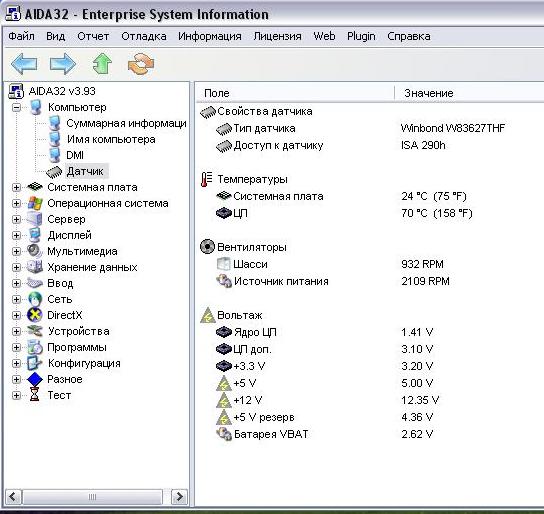Select the DMI tree item

[x=75, y=155]
